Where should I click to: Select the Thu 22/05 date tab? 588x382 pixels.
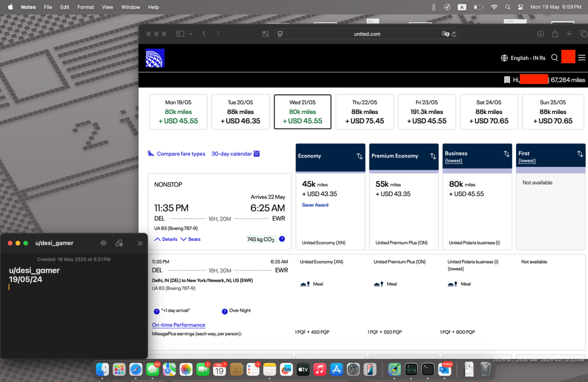coord(365,112)
